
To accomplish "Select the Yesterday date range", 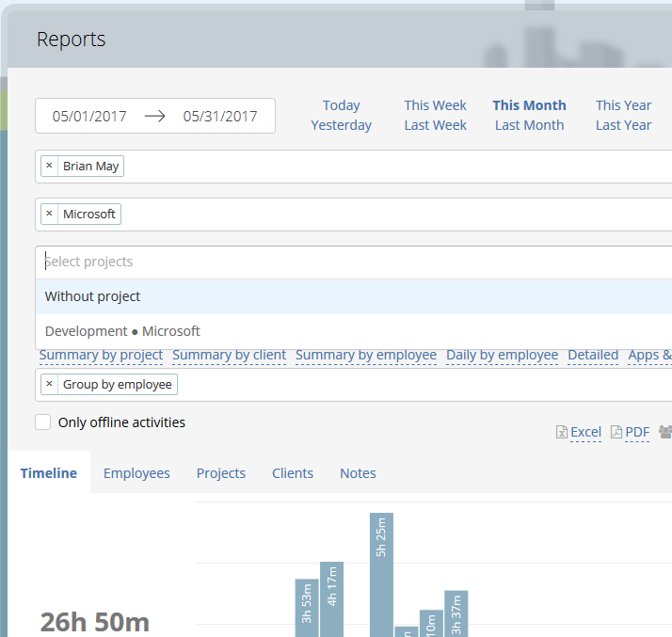I will (x=341, y=125).
